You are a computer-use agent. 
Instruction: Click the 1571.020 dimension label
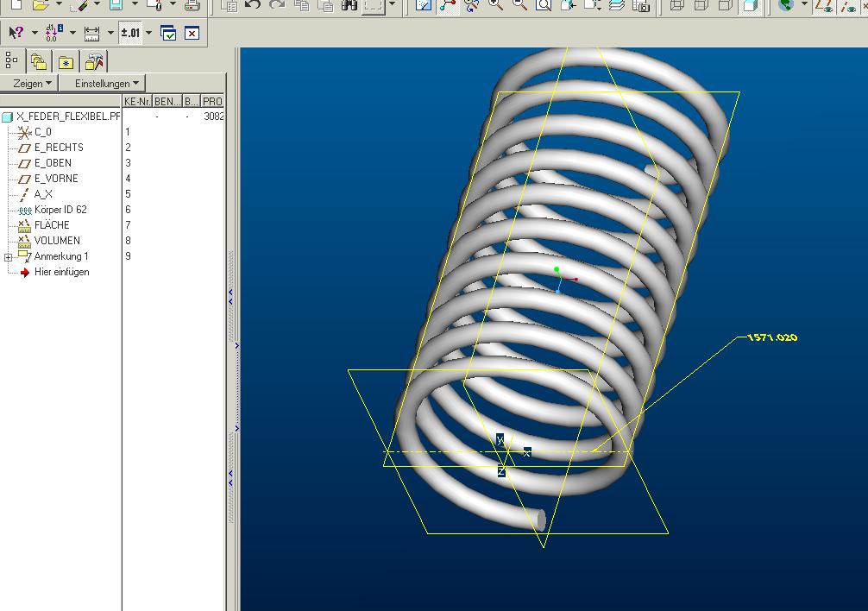click(x=772, y=337)
